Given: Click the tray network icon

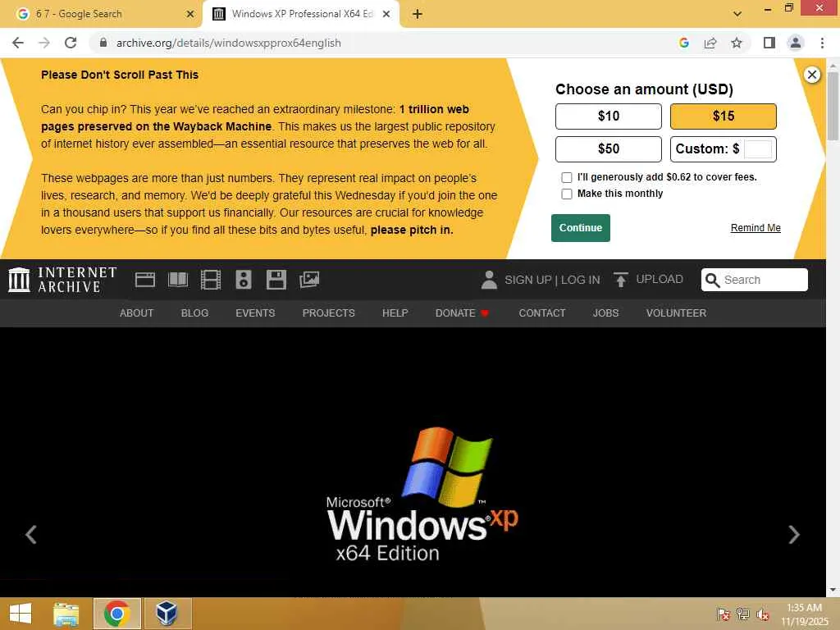Looking at the screenshot, I should point(743,614).
